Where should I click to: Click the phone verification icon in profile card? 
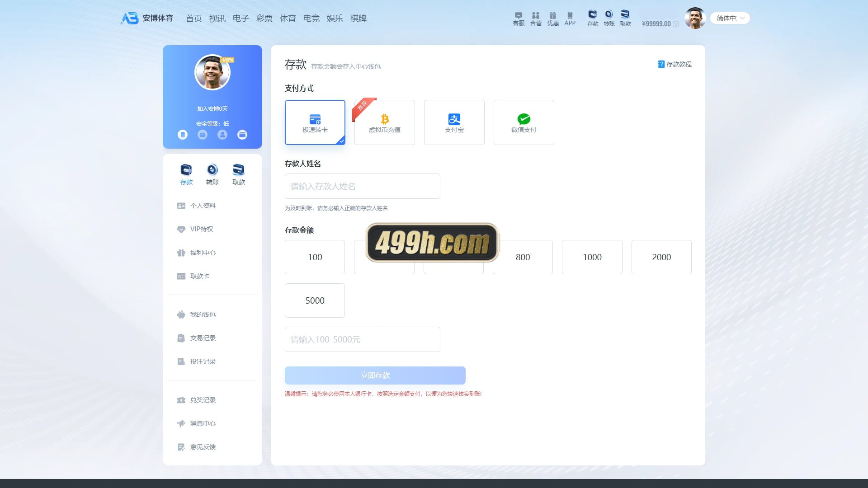(183, 135)
